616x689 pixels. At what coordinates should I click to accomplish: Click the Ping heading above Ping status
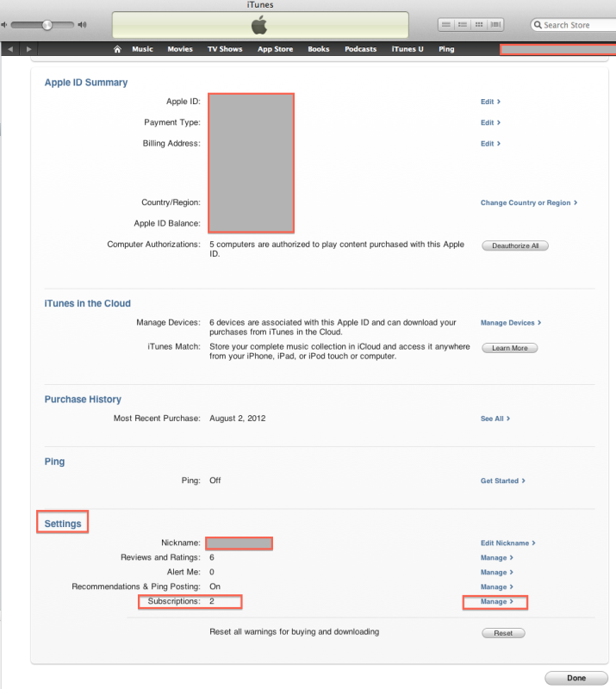tap(54, 462)
